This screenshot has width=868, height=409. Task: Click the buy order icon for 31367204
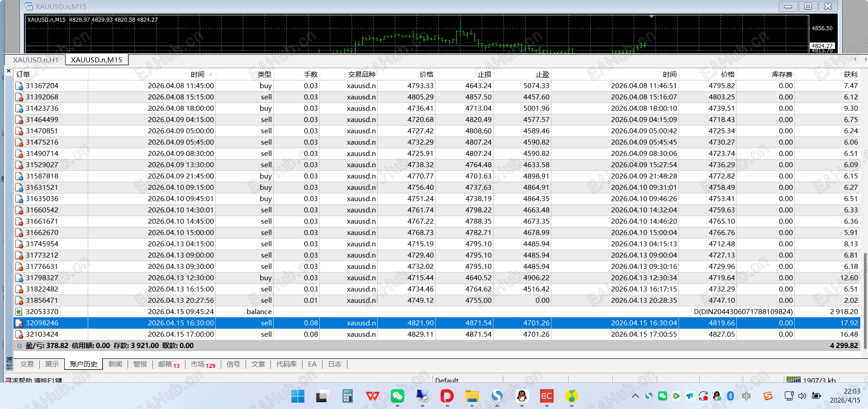(x=19, y=86)
